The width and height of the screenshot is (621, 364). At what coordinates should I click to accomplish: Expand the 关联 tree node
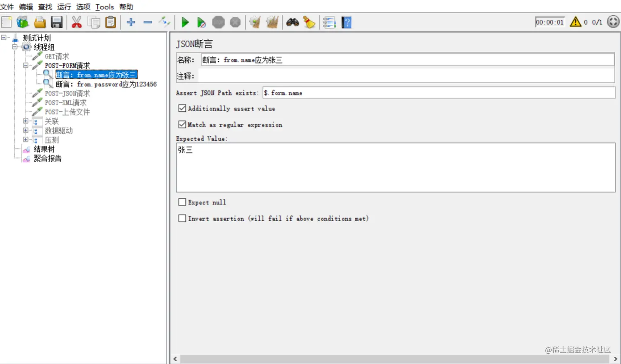pyautogui.click(x=26, y=121)
